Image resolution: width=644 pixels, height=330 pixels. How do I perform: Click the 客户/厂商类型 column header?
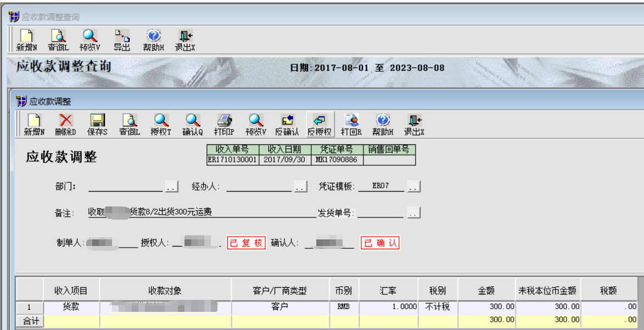[x=280, y=290]
